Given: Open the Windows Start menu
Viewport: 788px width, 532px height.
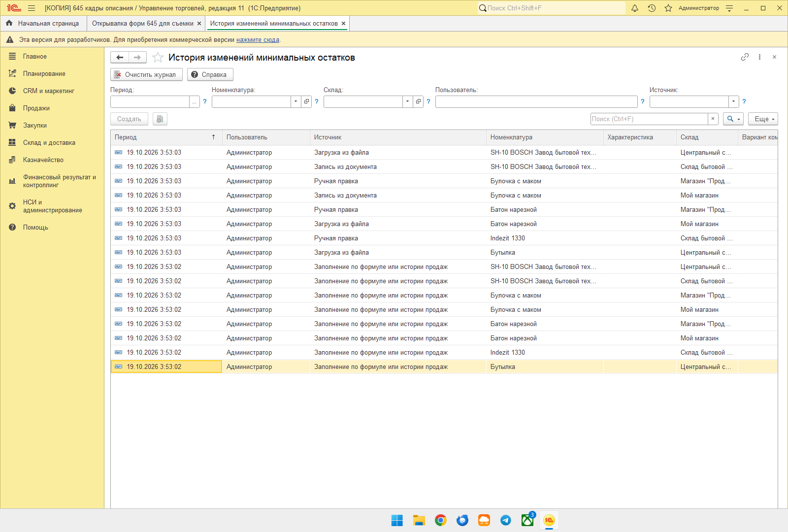Looking at the screenshot, I should click(x=397, y=520).
